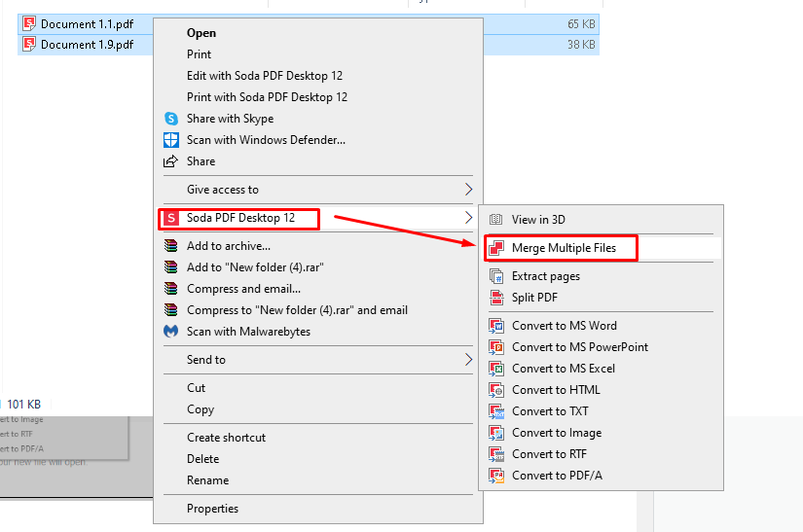Select Properties in the context menu
803x532 pixels.
pos(212,509)
